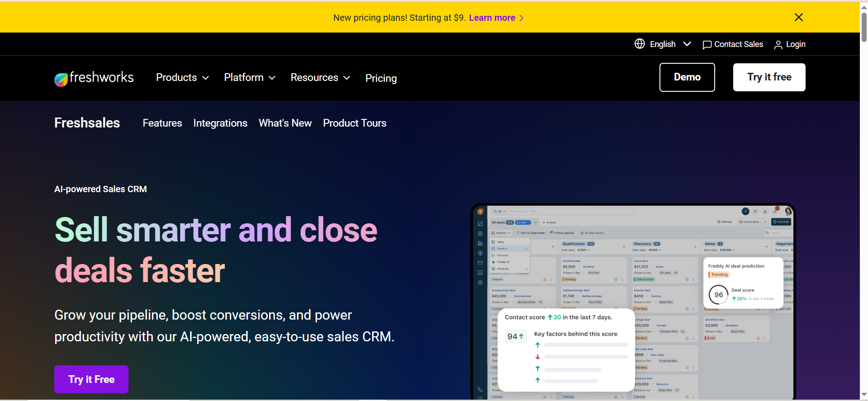Screen dimensions: 868x401
Task: Expand the Products menu
Action: (182, 78)
